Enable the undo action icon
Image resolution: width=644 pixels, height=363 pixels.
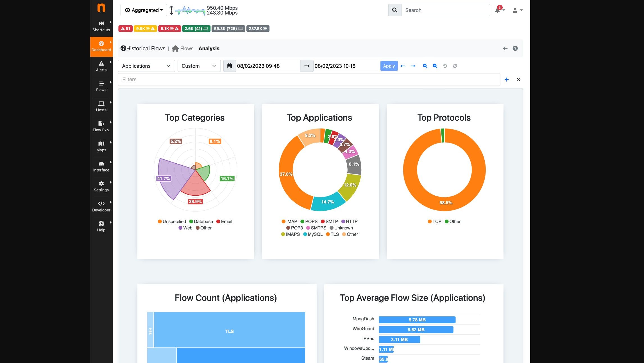[445, 66]
